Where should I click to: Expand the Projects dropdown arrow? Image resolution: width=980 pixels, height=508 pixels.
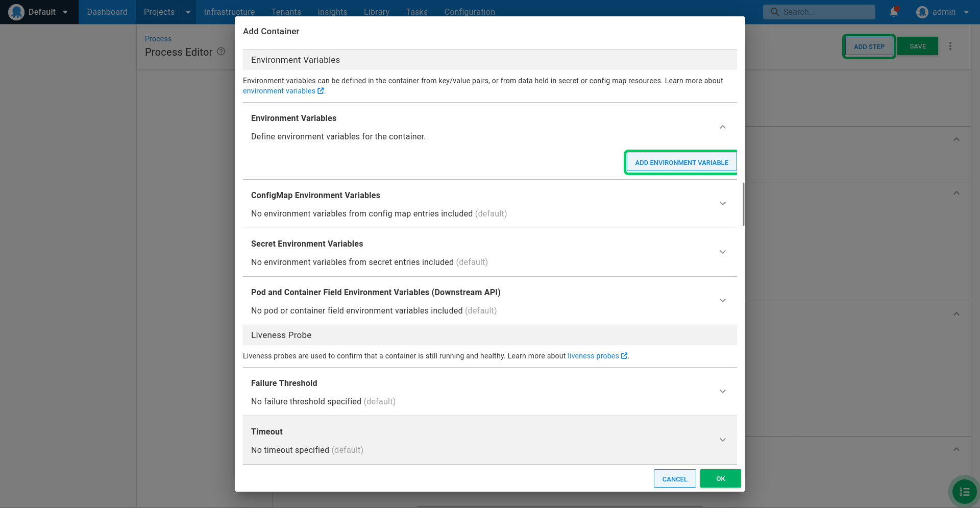[188, 12]
